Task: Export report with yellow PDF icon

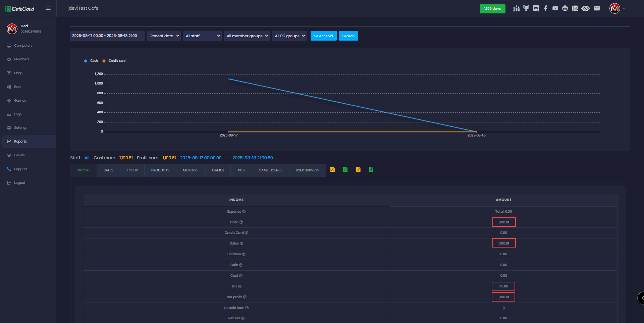Action: (332, 170)
